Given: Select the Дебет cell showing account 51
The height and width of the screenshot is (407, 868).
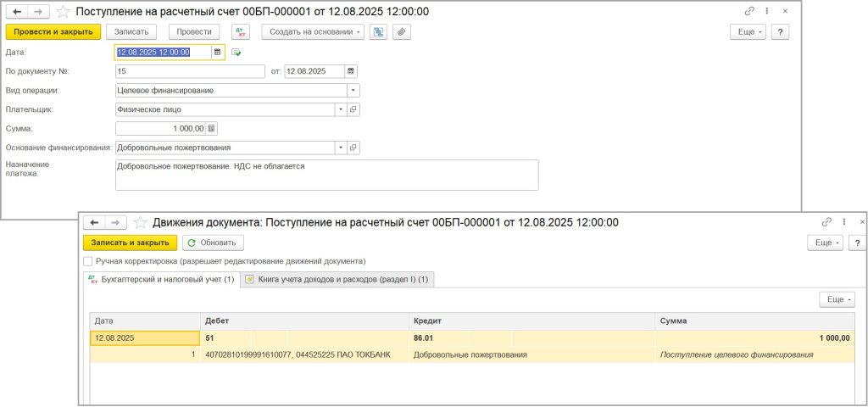Looking at the screenshot, I should coord(305,337).
